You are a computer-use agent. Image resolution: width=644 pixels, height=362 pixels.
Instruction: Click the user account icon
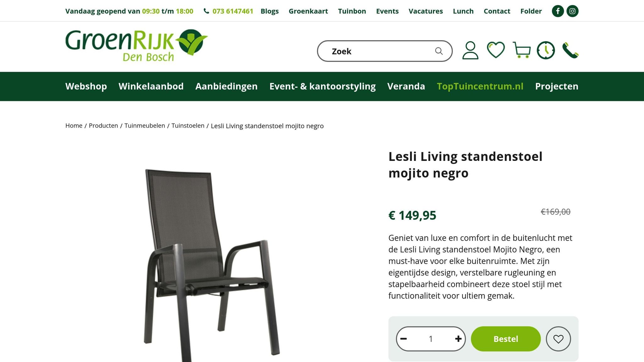point(470,50)
